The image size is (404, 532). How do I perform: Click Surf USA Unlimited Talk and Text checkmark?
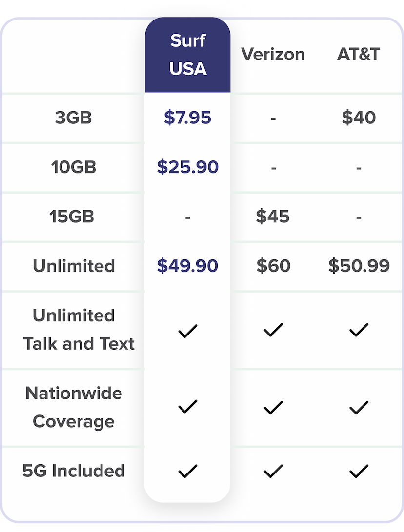[x=187, y=331]
